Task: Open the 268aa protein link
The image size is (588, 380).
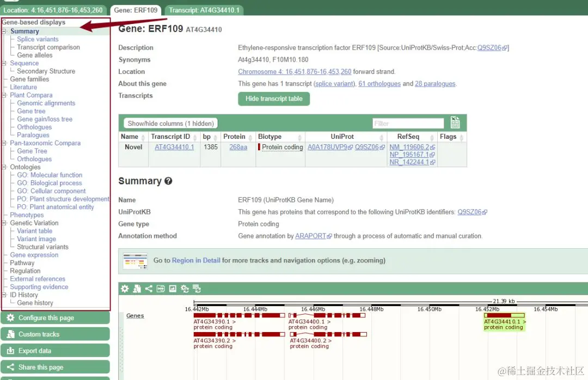Action: tap(238, 147)
